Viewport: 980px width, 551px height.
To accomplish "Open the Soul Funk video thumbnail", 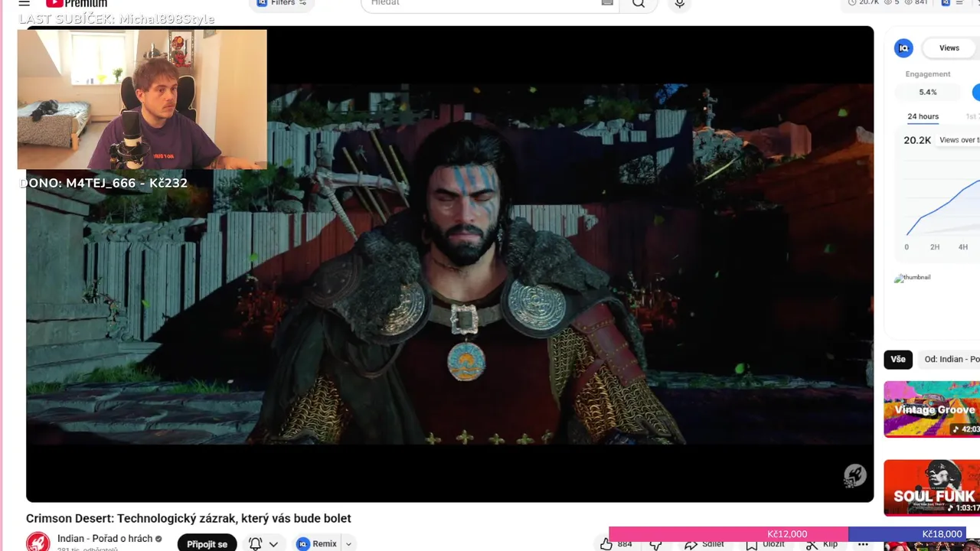I will pyautogui.click(x=932, y=487).
